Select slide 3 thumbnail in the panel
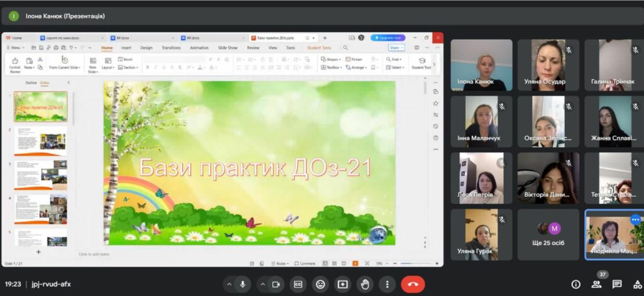 pos(40,174)
